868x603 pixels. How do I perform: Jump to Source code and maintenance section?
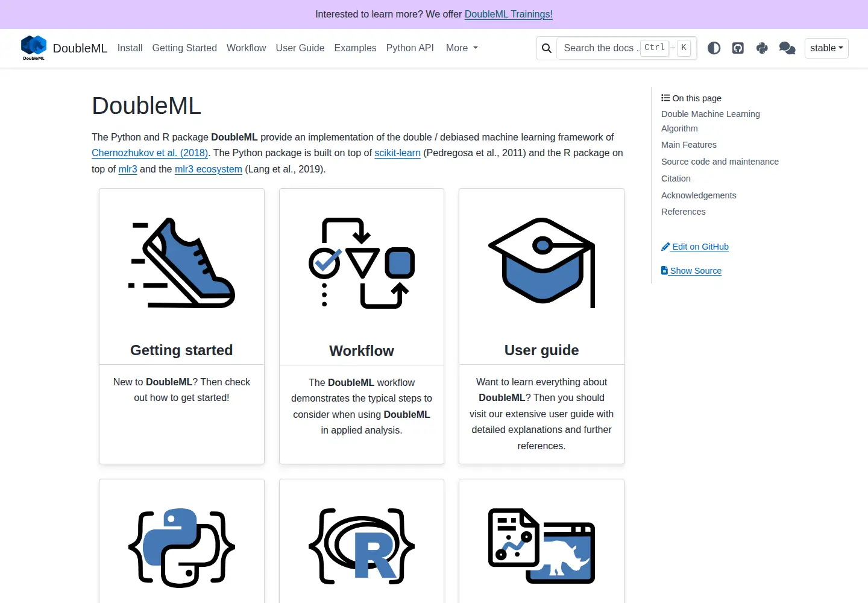pos(720,162)
